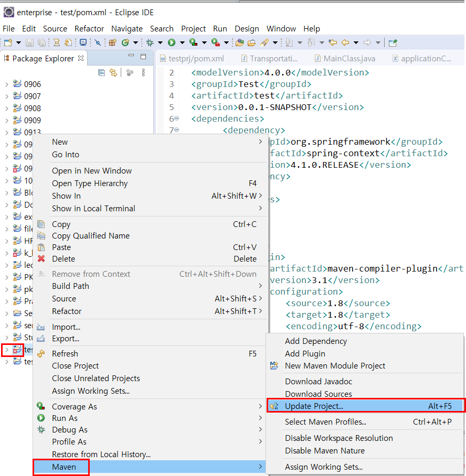Click the Save toolbar icon

click(x=29, y=43)
